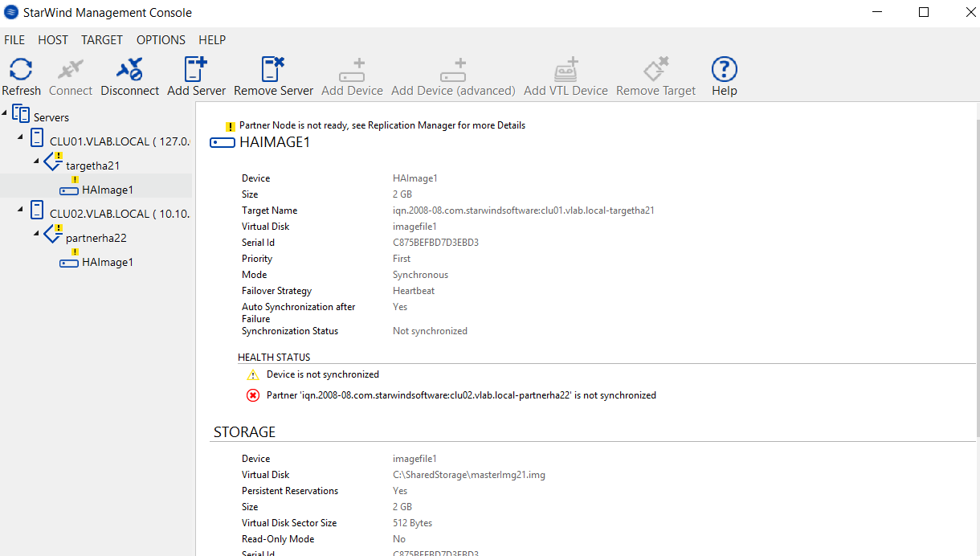Click the 512 Bytes sector size value

click(412, 523)
